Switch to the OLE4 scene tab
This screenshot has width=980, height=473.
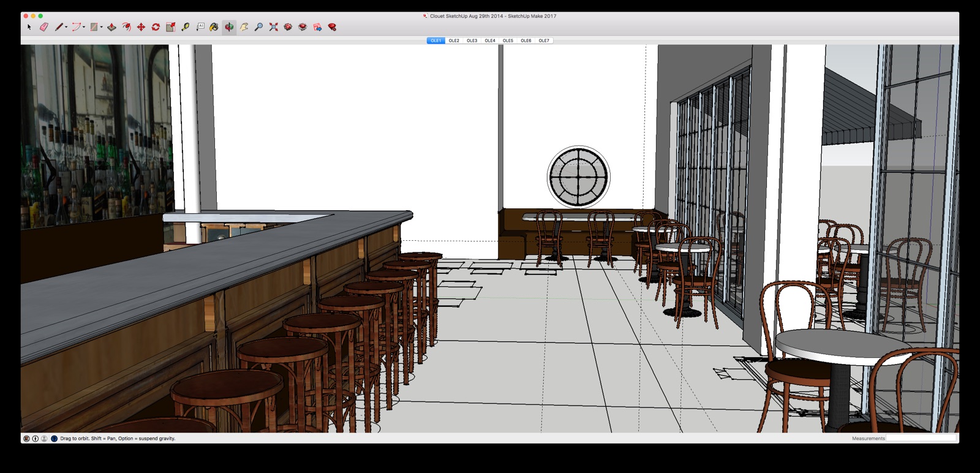tap(490, 40)
